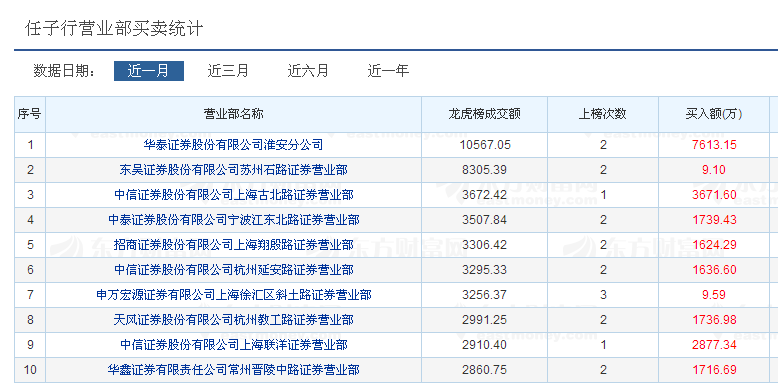The image size is (778, 383).
Task: Select turnover value 3295.33
Action: click(484, 270)
